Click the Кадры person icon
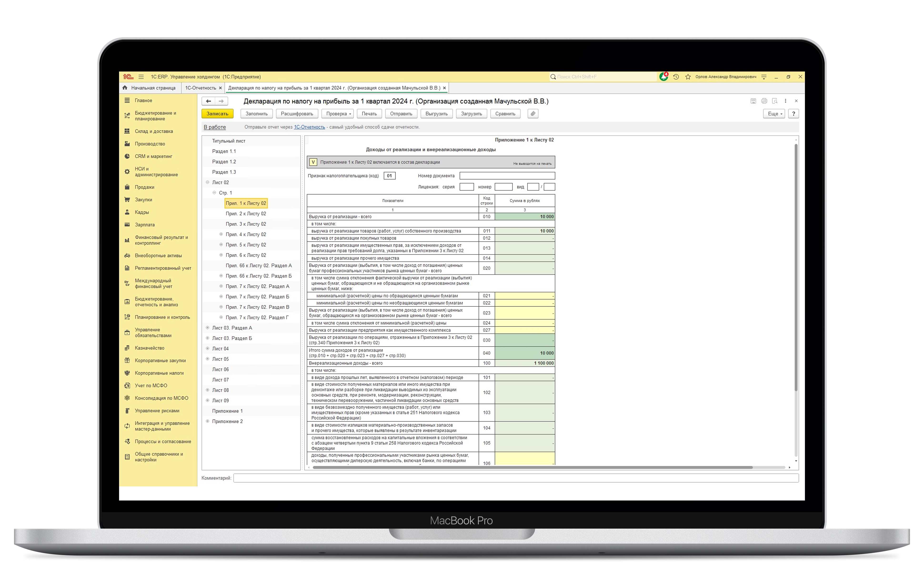This screenshot has height=572, width=924. click(x=127, y=212)
